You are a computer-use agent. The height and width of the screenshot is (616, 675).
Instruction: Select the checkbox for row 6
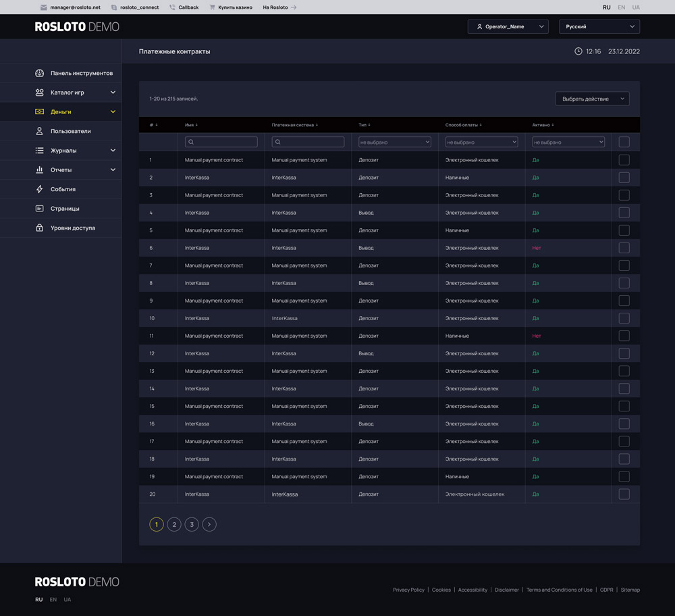[x=624, y=248]
